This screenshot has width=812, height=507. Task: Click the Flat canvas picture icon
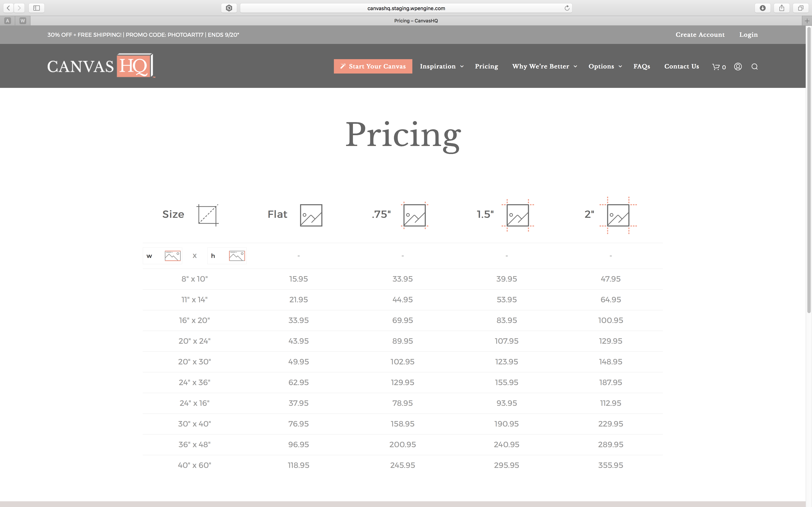(x=311, y=215)
